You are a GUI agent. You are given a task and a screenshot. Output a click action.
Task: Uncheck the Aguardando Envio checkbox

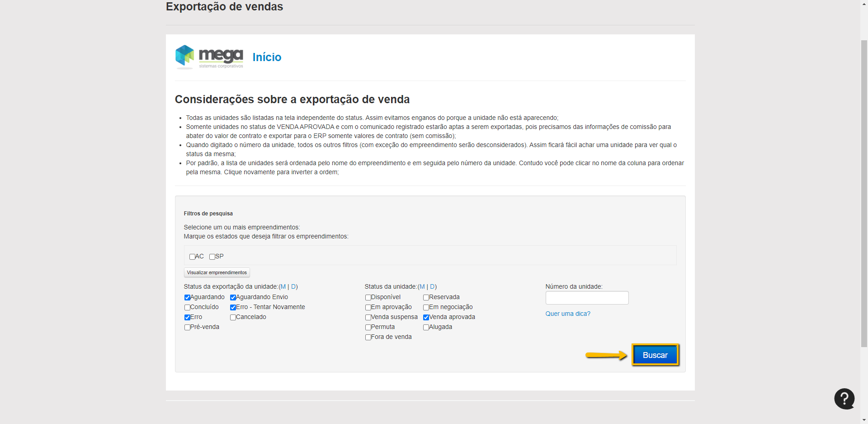tap(233, 297)
